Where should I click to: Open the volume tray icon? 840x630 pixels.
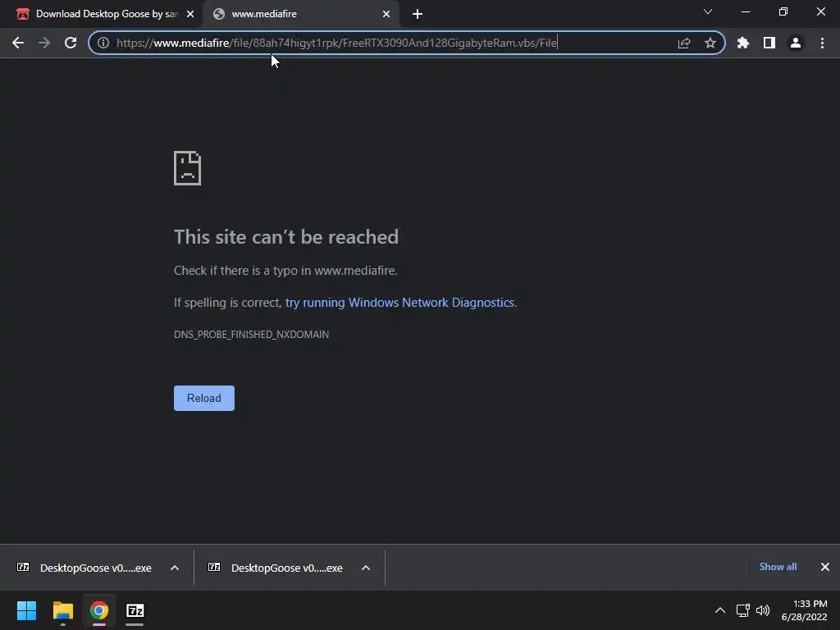pyautogui.click(x=763, y=610)
